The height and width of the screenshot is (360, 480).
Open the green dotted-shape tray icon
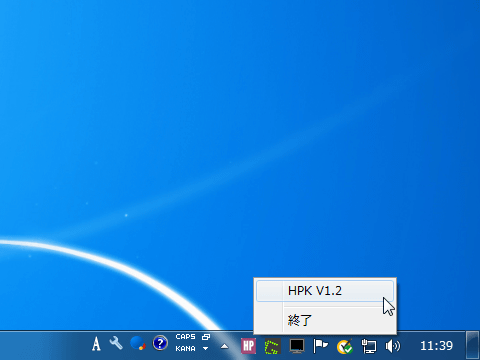[x=272, y=346]
